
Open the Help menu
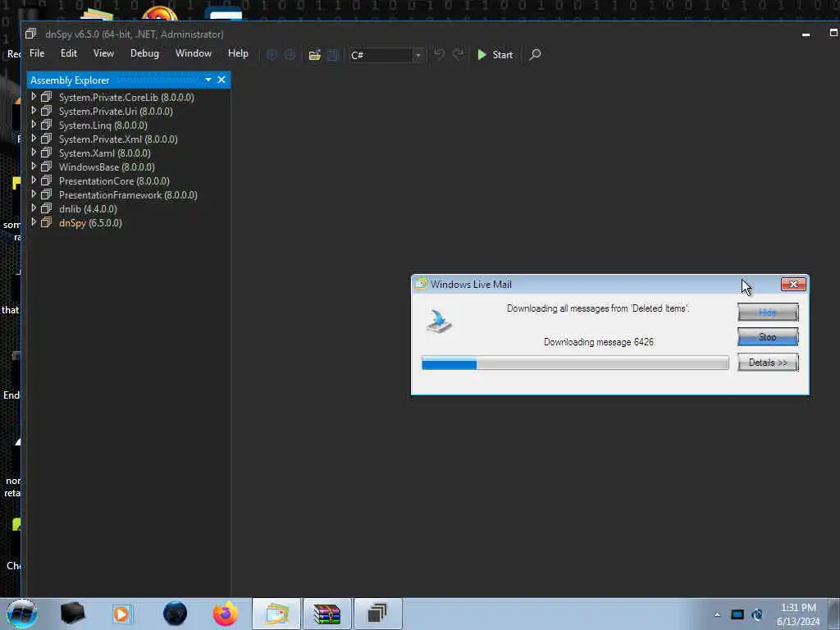pos(238,53)
